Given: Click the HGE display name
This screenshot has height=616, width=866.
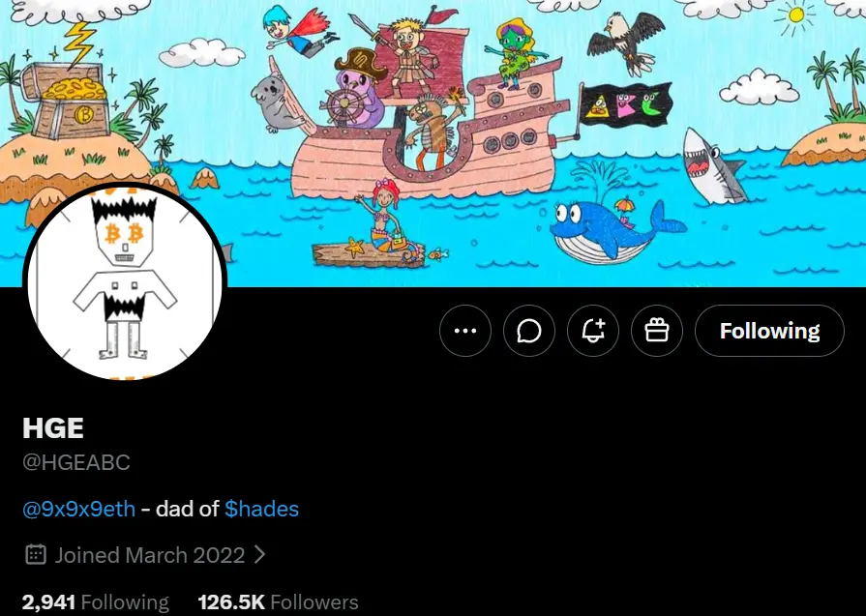Looking at the screenshot, I should [53, 428].
